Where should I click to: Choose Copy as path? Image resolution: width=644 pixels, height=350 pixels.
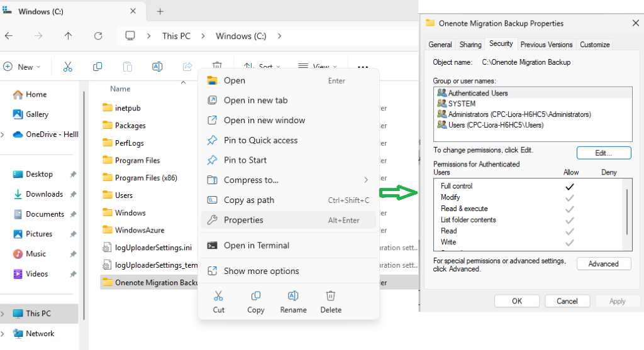click(288, 200)
